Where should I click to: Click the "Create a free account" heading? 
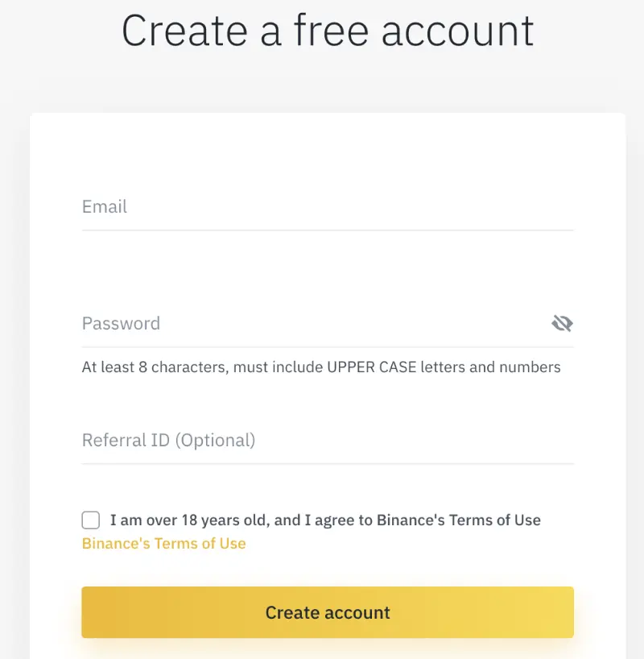328,31
